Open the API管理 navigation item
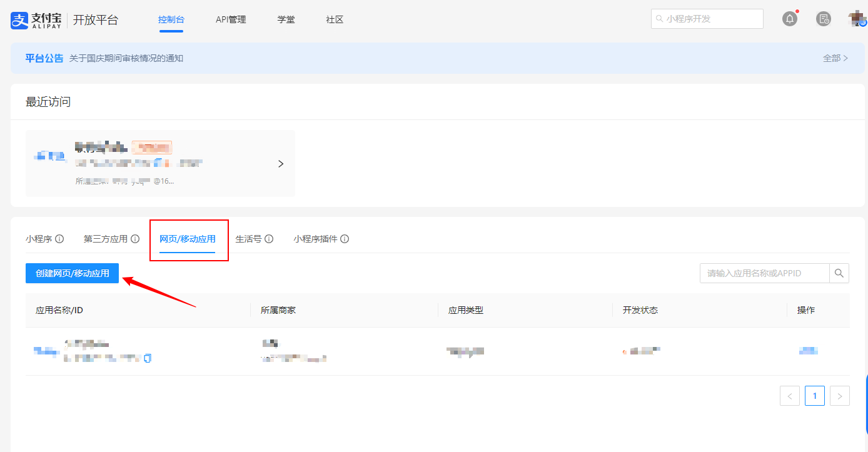The width and height of the screenshot is (868, 452). pyautogui.click(x=231, y=19)
